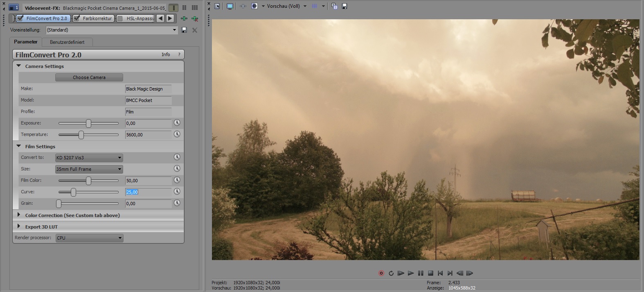This screenshot has height=292, width=644.
Task: Copy preview snapshot to clipboard
Action: click(334, 6)
